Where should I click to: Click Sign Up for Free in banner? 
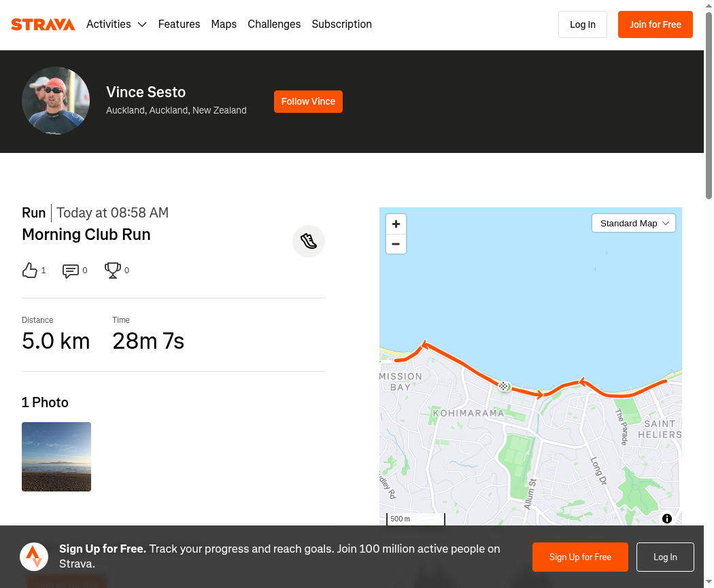[x=580, y=557]
